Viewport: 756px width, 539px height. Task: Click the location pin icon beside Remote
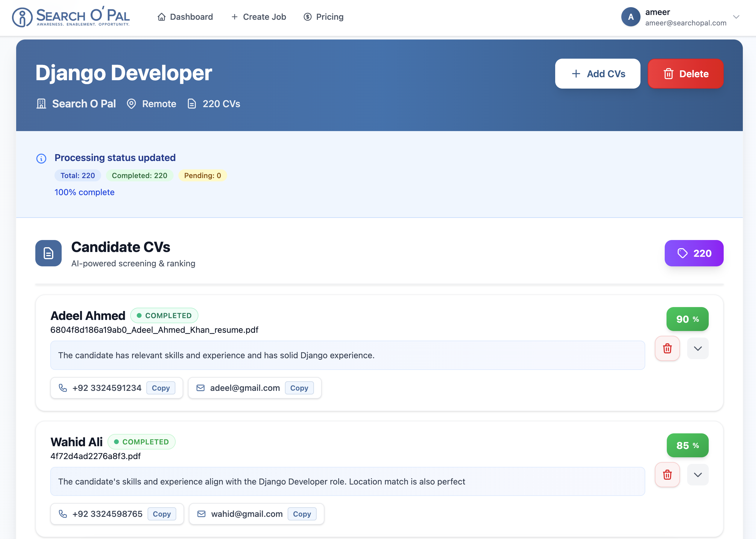click(131, 104)
